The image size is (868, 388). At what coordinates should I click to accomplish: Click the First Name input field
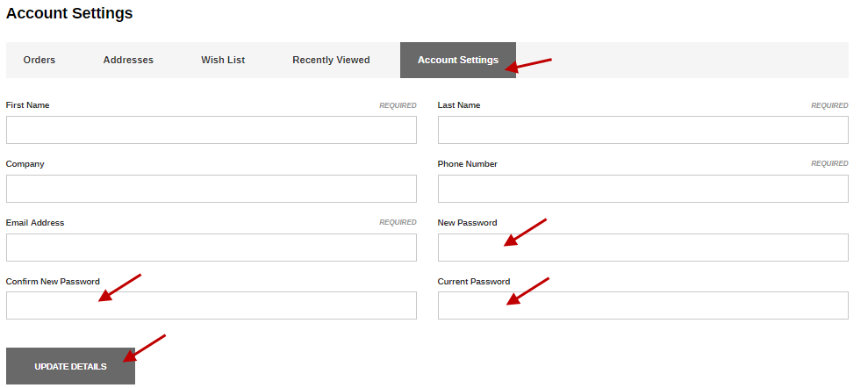click(x=212, y=130)
